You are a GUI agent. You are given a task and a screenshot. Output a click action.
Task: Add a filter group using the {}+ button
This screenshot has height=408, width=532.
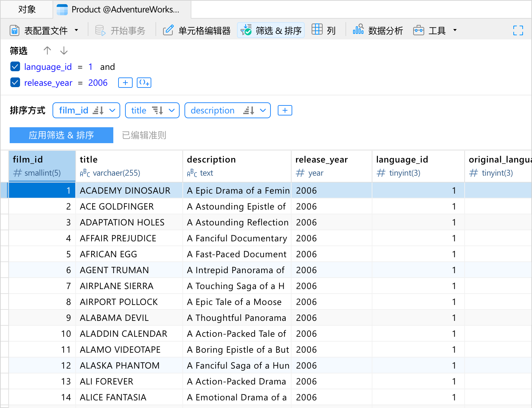(144, 83)
